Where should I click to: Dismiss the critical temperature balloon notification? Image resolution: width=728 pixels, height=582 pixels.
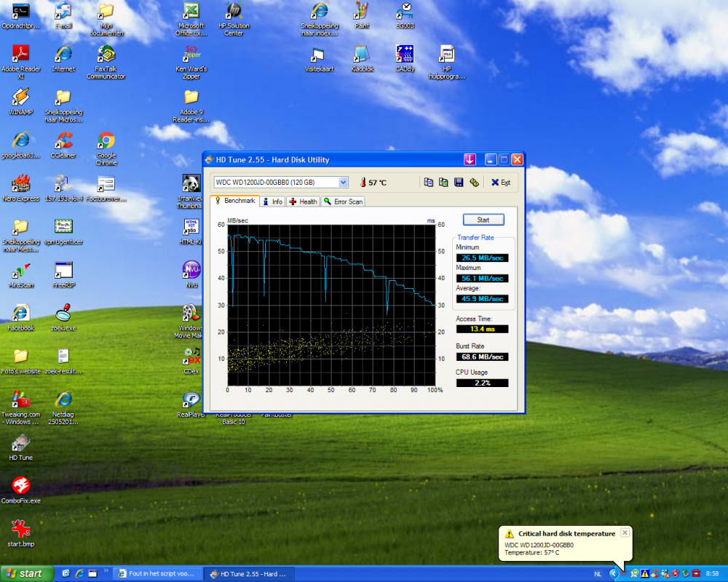[x=624, y=533]
